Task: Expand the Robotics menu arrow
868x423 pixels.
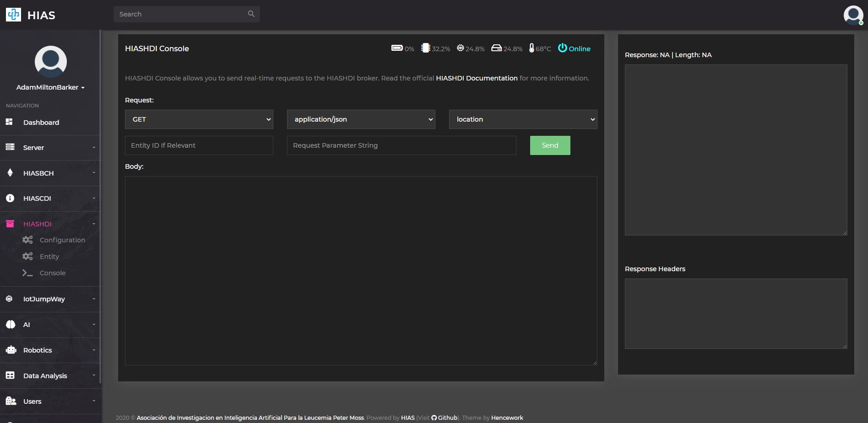Action: [x=94, y=350]
